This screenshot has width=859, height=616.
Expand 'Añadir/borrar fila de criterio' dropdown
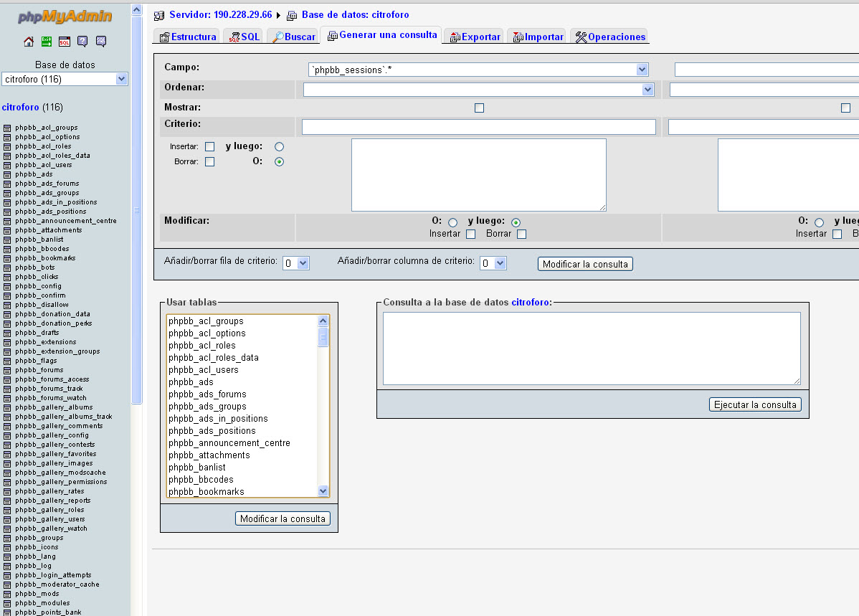295,263
